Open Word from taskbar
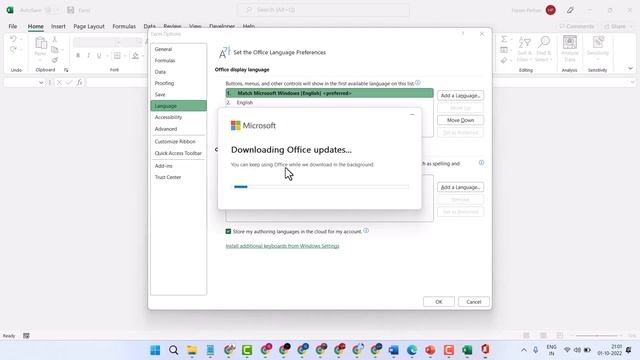 (393, 350)
